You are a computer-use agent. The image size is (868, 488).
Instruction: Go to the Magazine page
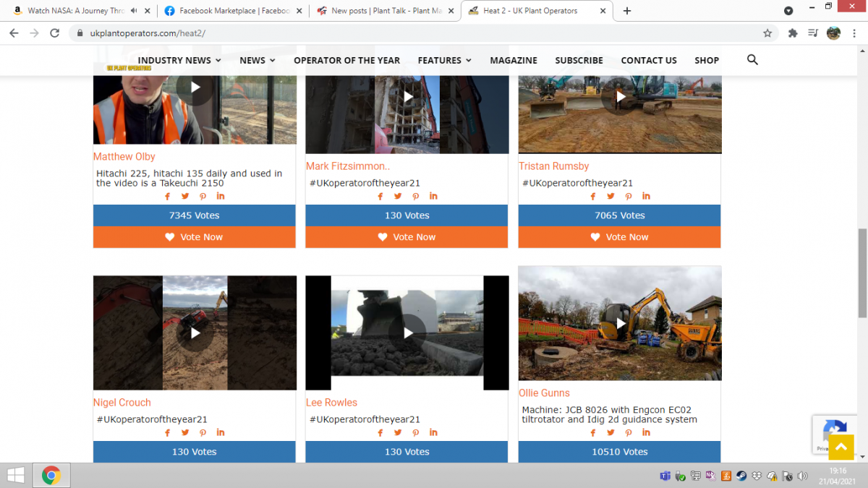[x=514, y=61]
